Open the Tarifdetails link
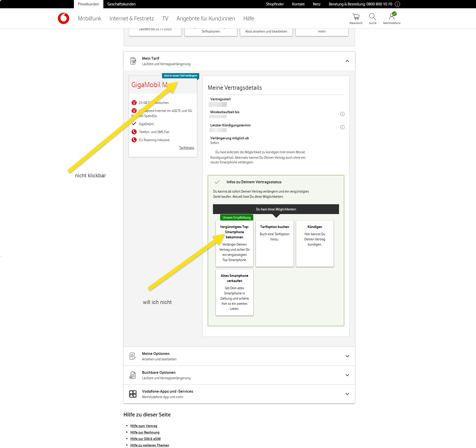Viewport: 476px width, 448px height. point(187,148)
